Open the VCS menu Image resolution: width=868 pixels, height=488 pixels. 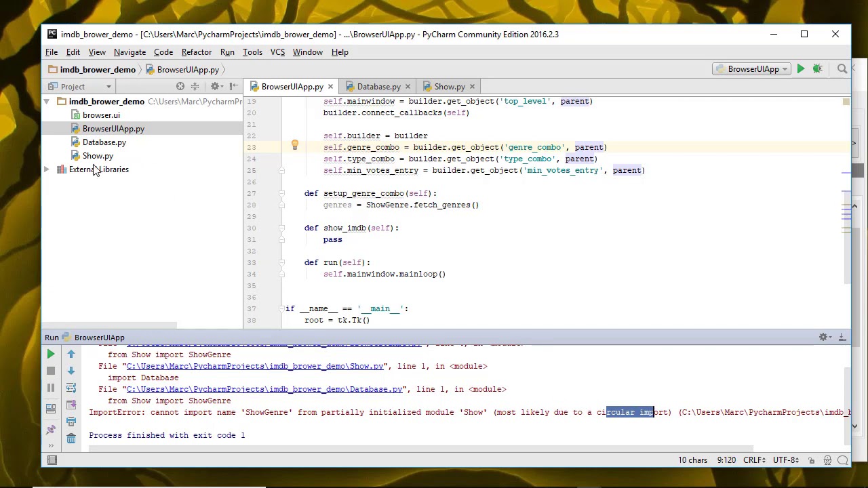point(278,52)
